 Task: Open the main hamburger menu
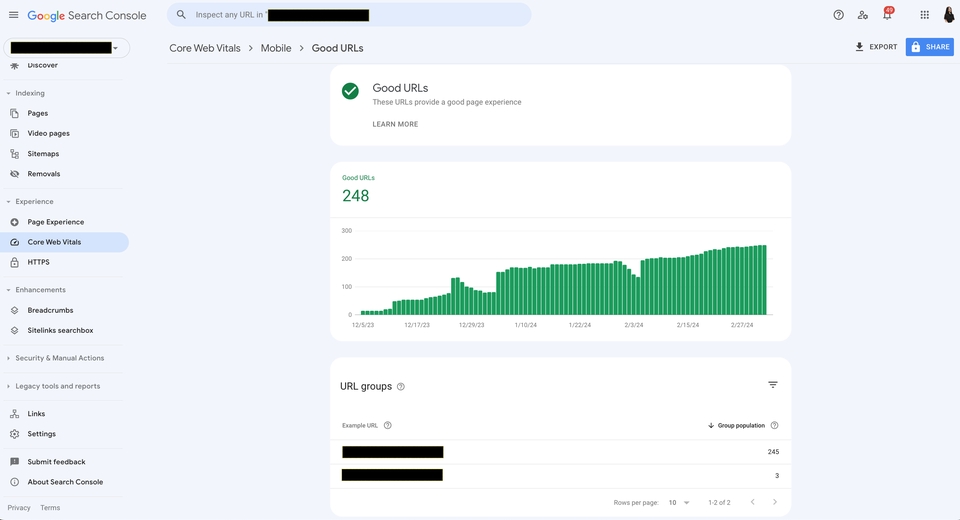pos(14,15)
